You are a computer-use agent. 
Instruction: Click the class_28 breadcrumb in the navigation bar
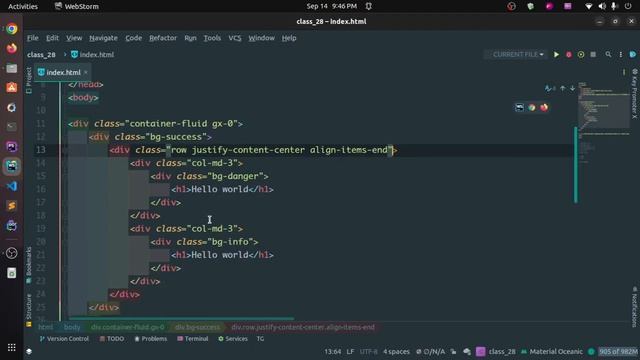[x=41, y=55]
